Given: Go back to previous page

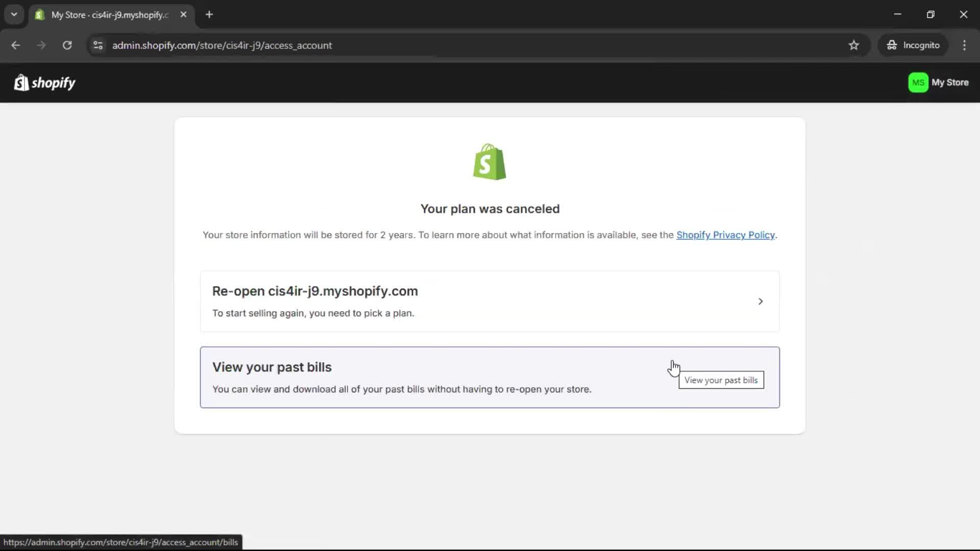Looking at the screenshot, I should click(16, 45).
